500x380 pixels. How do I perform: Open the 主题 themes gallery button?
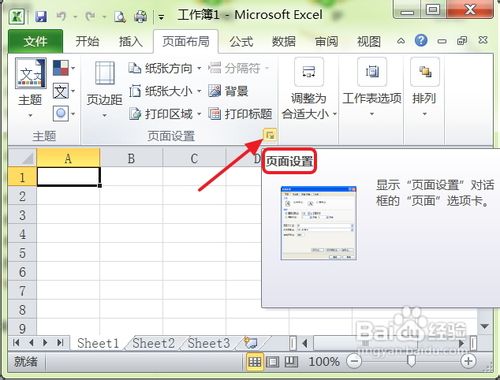(x=30, y=88)
